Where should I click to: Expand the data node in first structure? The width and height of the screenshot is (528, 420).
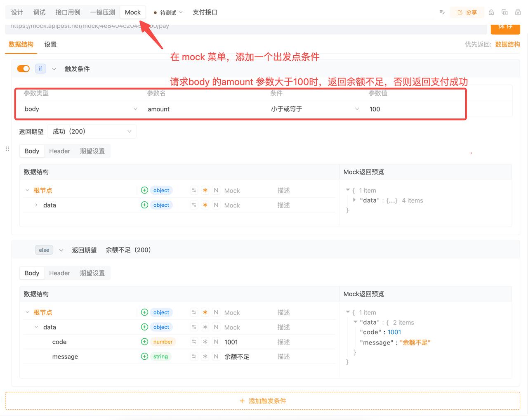click(x=36, y=205)
